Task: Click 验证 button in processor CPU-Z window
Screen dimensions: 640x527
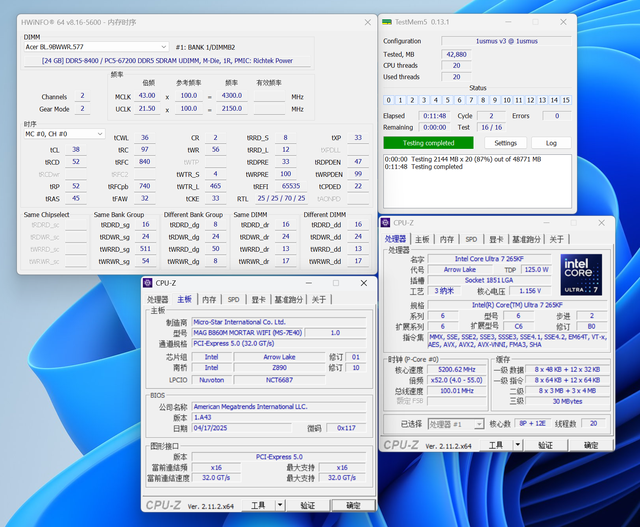Action: 545,445
